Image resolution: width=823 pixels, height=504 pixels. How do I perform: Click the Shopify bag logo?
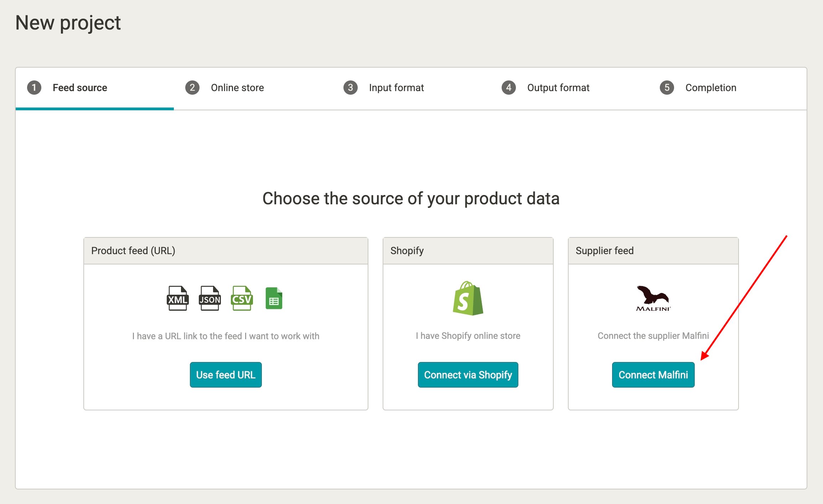(x=468, y=298)
